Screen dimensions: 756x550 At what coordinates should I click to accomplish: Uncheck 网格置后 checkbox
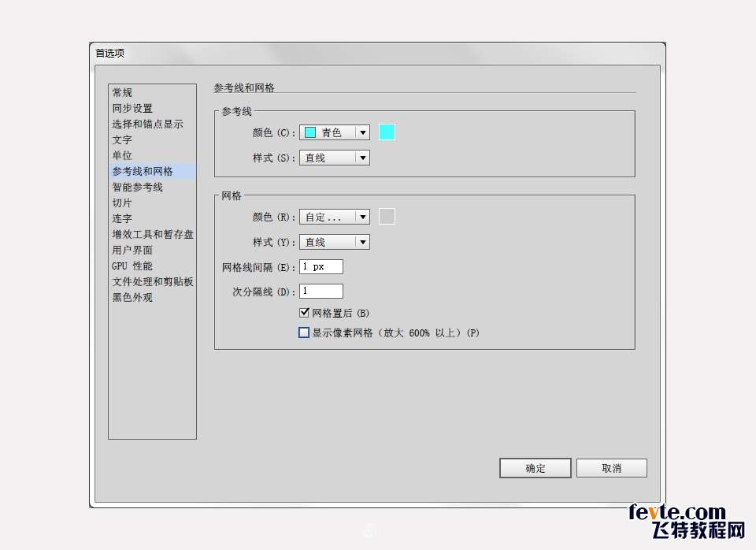[x=304, y=313]
